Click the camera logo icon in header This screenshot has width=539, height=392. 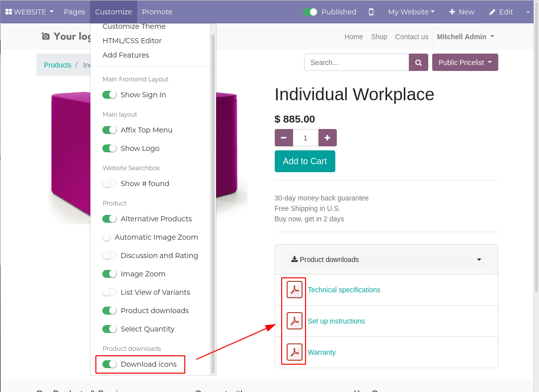click(x=45, y=36)
